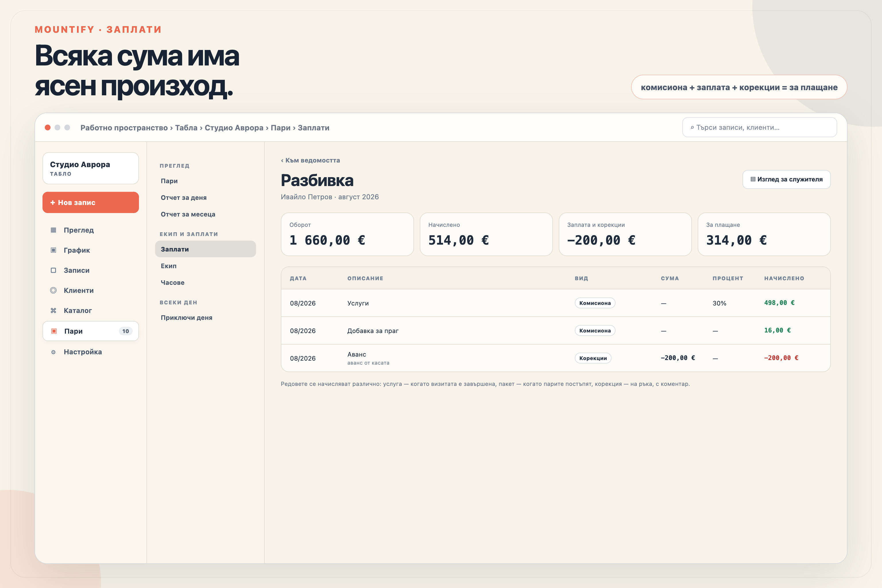882x588 pixels.
Task: Click the Корекции tag in Аванс row
Action: click(x=593, y=358)
